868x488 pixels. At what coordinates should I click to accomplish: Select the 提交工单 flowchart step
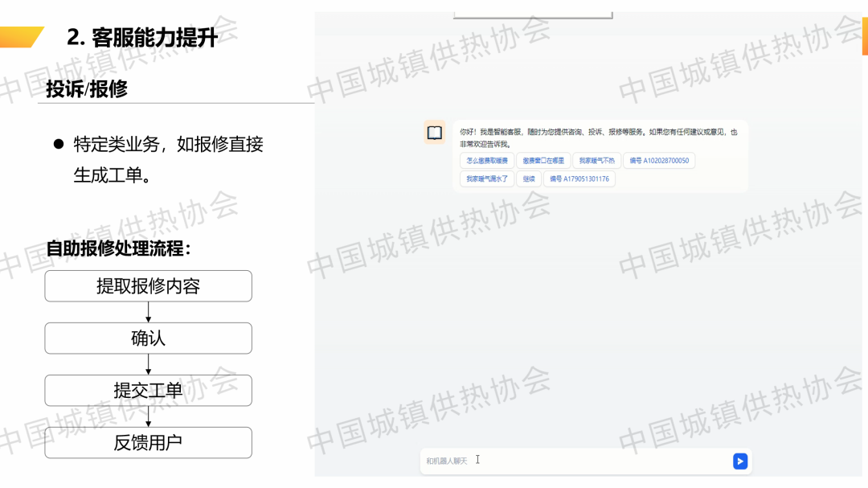(x=148, y=391)
